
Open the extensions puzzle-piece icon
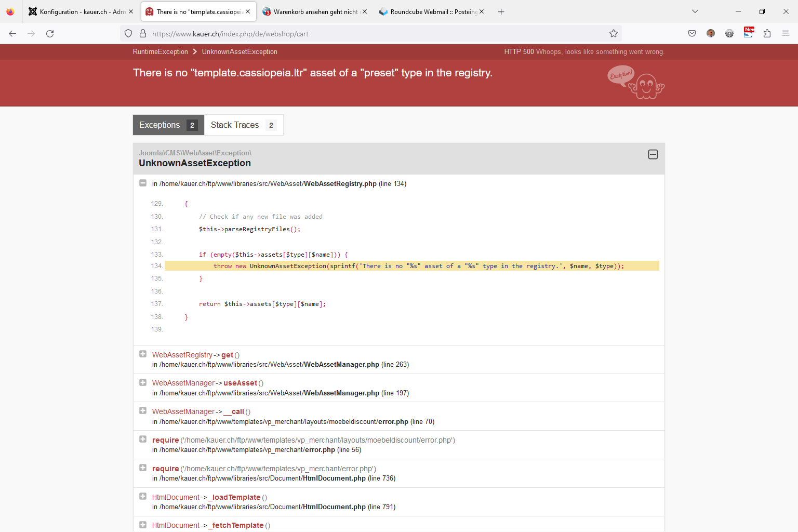[x=767, y=34]
